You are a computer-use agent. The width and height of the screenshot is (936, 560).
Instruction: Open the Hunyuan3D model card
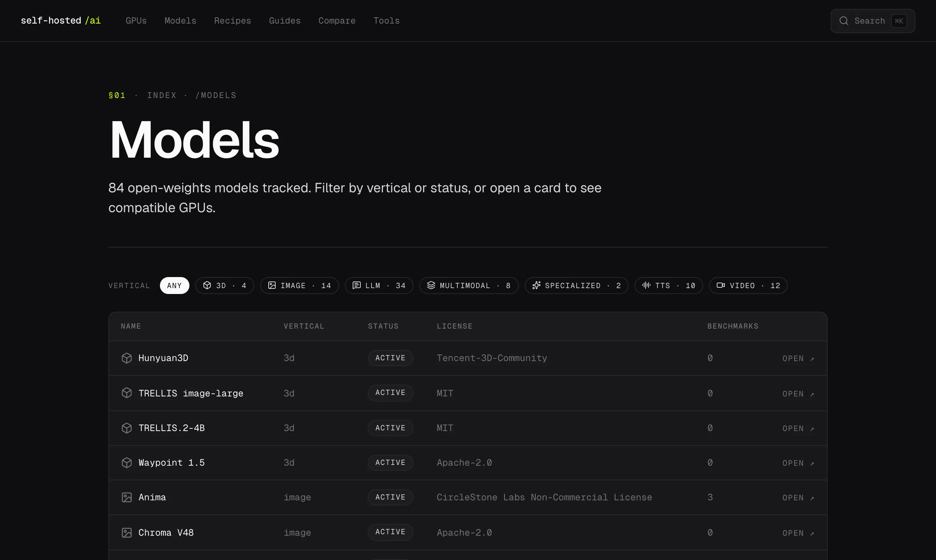[468, 358]
